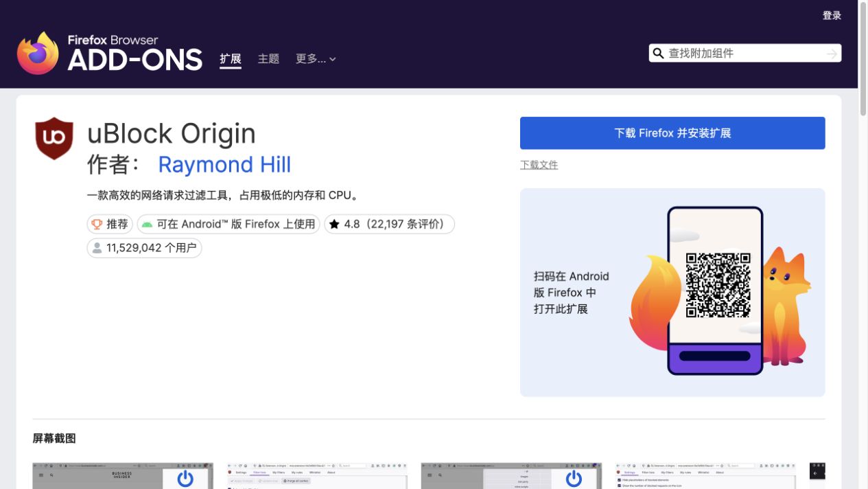Open the second screenshot thumbnail with Filter lists
This screenshot has width=868, height=489.
(317, 476)
